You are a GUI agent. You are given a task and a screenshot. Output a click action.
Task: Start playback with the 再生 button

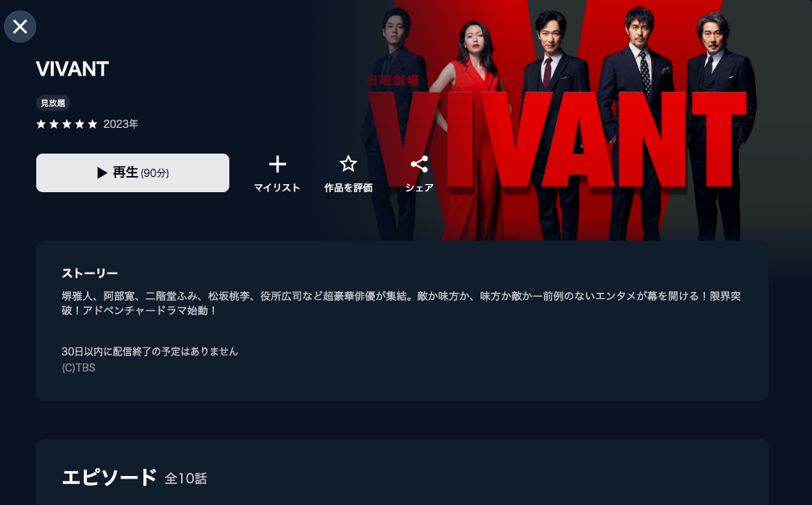click(x=133, y=173)
